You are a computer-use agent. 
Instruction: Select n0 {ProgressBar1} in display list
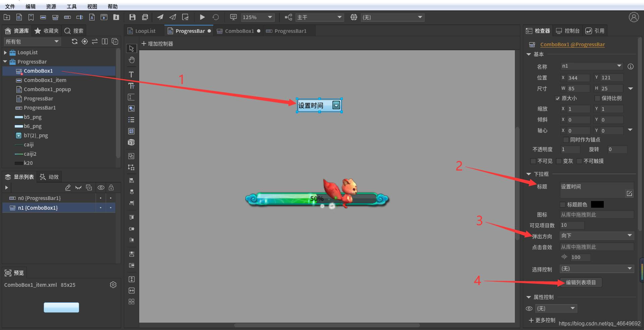click(59, 198)
